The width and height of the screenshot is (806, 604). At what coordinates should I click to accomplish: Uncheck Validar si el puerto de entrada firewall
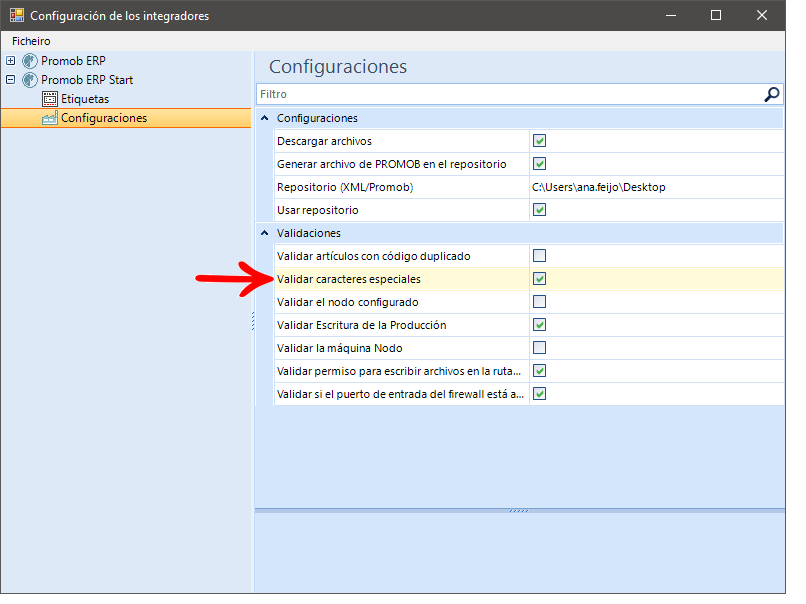click(539, 394)
